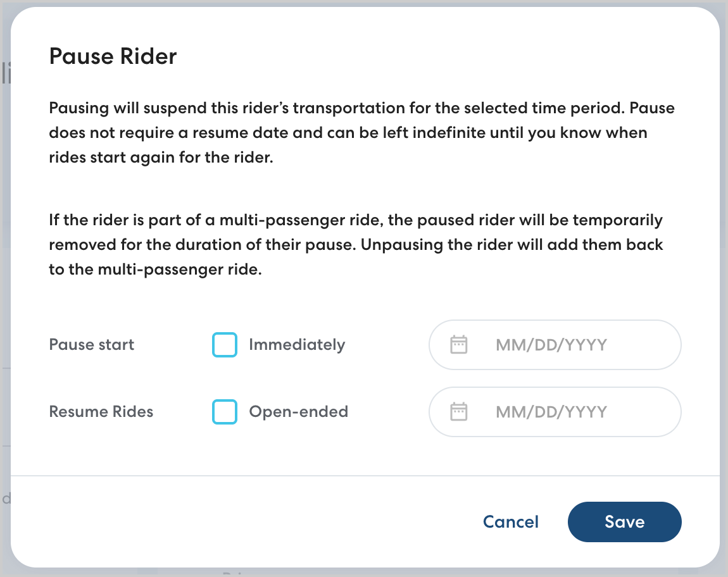Click MM/DD/YYYY placeholder in Pause start row
Image resolution: width=728 pixels, height=577 pixels.
(x=551, y=345)
